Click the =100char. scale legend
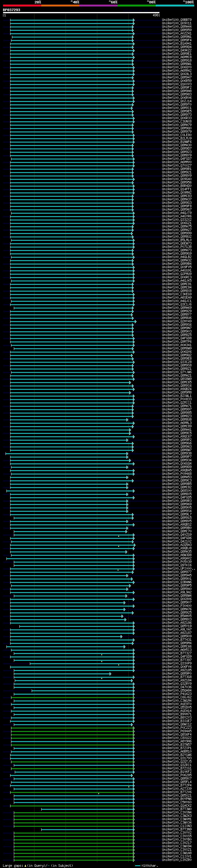The image size is (197, 868). pos(147,866)
